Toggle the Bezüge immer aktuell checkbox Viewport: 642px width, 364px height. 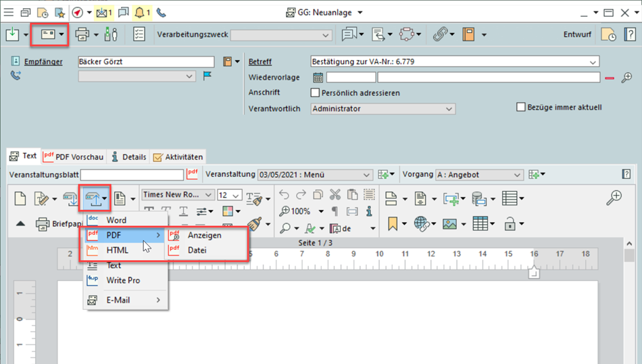point(520,107)
